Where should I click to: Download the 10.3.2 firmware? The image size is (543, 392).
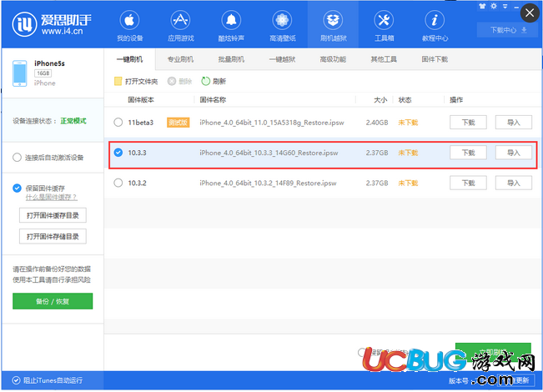point(468,183)
